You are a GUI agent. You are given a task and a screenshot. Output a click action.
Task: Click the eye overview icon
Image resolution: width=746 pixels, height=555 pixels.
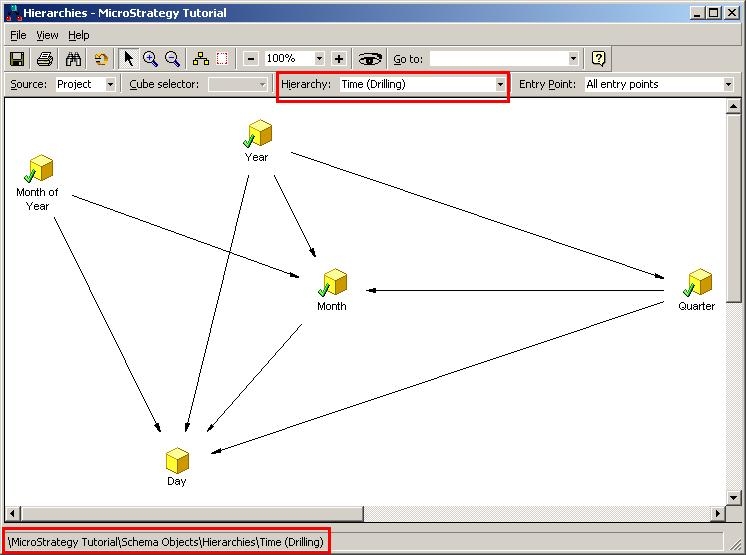click(370, 59)
